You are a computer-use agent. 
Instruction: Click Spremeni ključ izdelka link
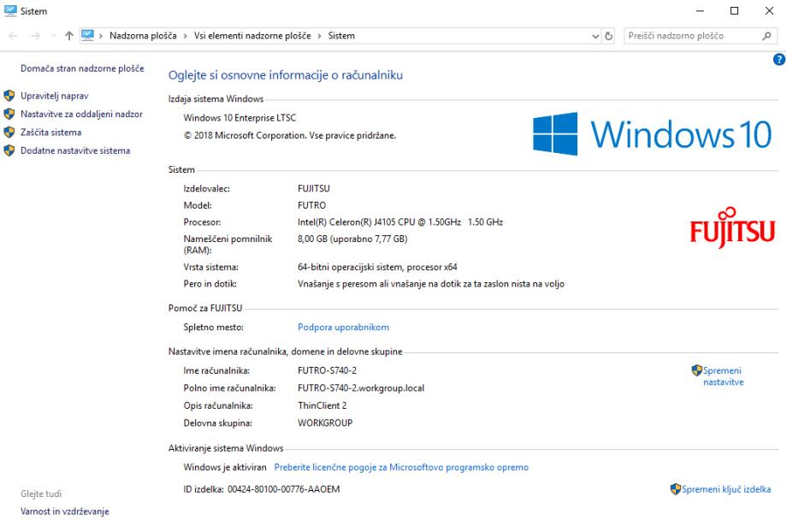click(x=726, y=489)
